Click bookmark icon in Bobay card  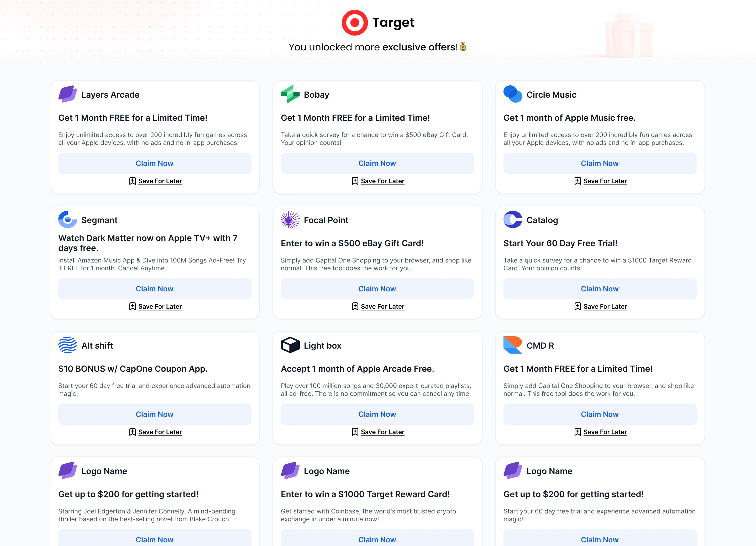355,181
